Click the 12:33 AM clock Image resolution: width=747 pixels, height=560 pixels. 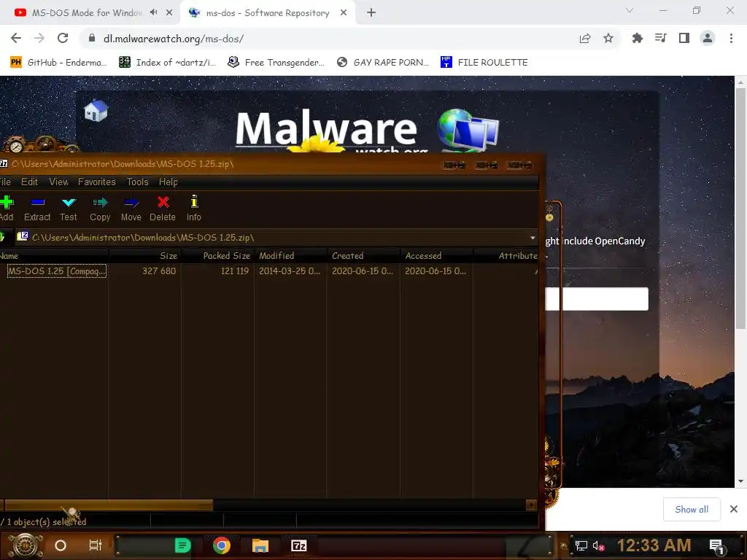[654, 545]
